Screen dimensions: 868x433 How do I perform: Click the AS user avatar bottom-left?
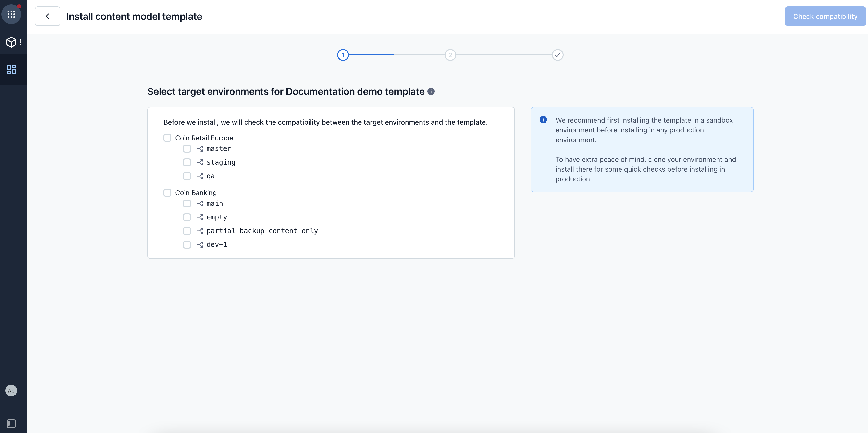click(12, 391)
